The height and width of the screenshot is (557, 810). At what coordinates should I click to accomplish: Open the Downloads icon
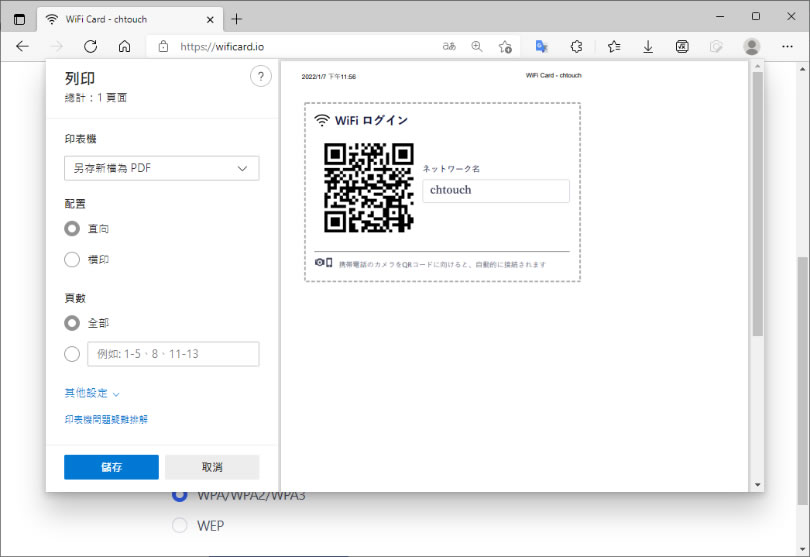coord(648,47)
